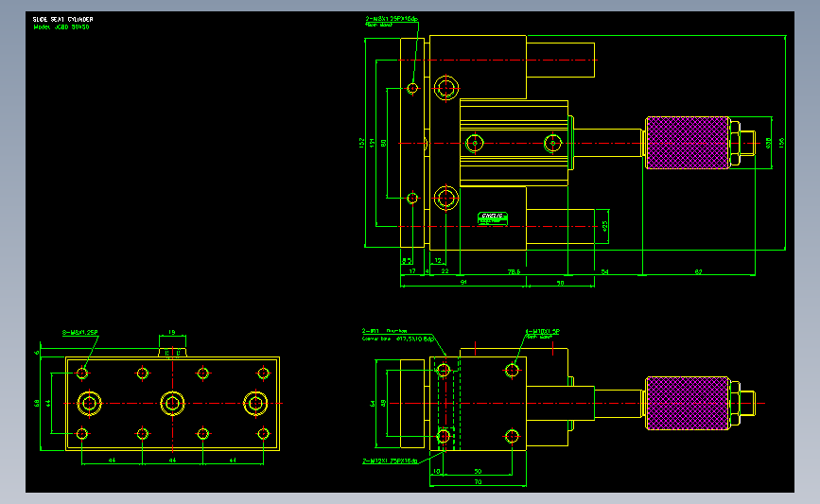Pick the '4-M10X1.5P' callout in the side view
Screen dimensions: 820x504
click(542, 332)
